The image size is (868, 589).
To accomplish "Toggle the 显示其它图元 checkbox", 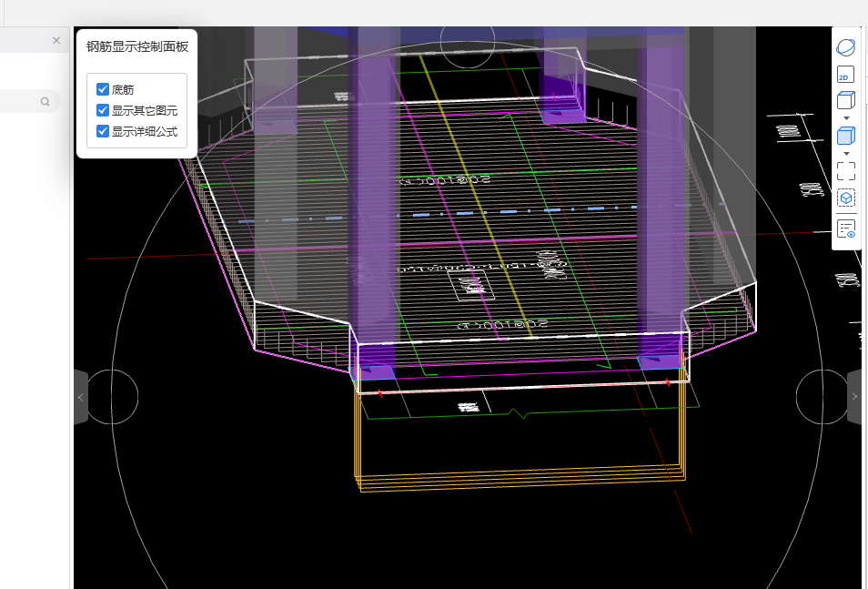I will (103, 110).
